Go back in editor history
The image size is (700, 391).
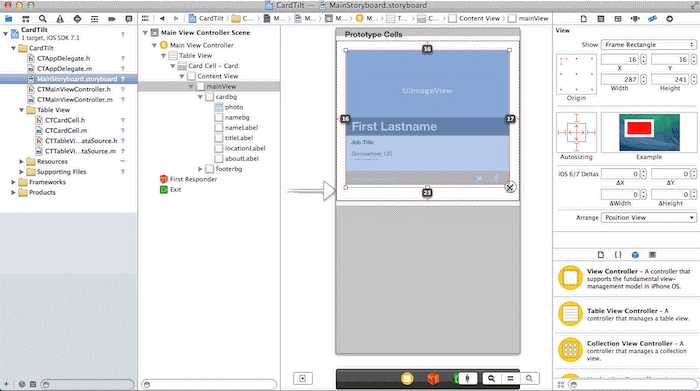tap(162, 18)
